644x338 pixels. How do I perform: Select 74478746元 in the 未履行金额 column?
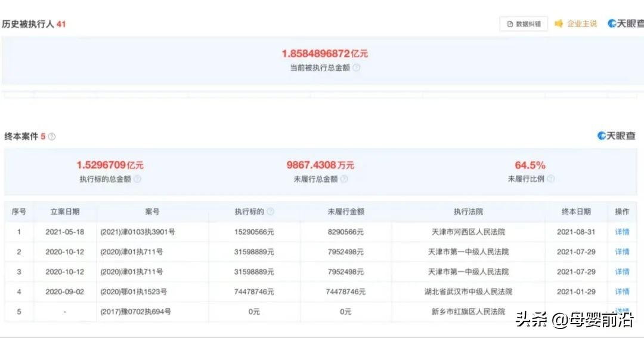[x=346, y=291]
